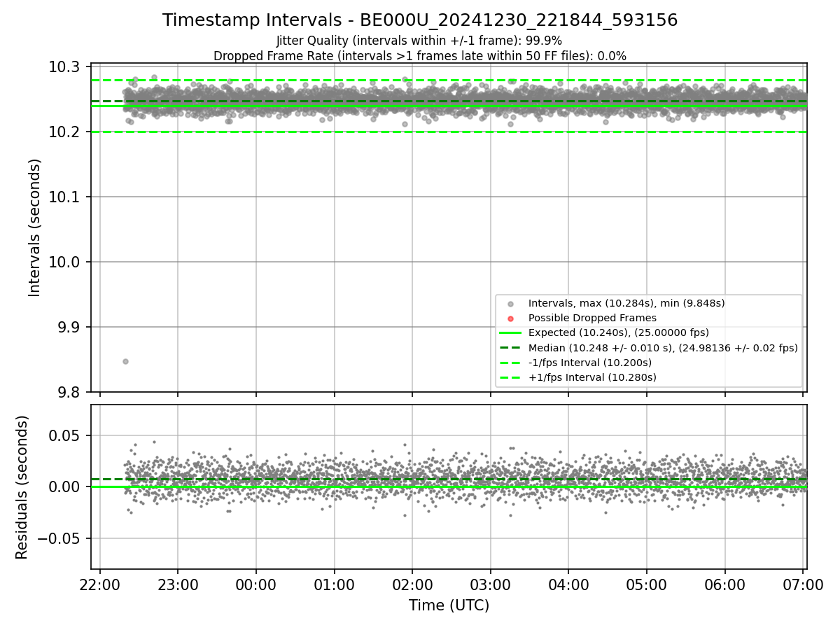Click the gray dot marker for Intervals in legend
The image size is (840, 630).
click(x=510, y=304)
